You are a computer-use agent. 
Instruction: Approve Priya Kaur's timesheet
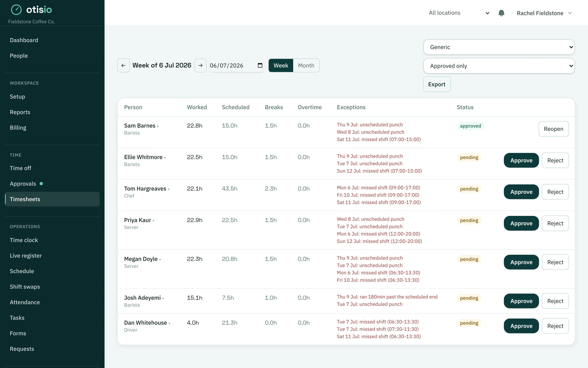(521, 223)
